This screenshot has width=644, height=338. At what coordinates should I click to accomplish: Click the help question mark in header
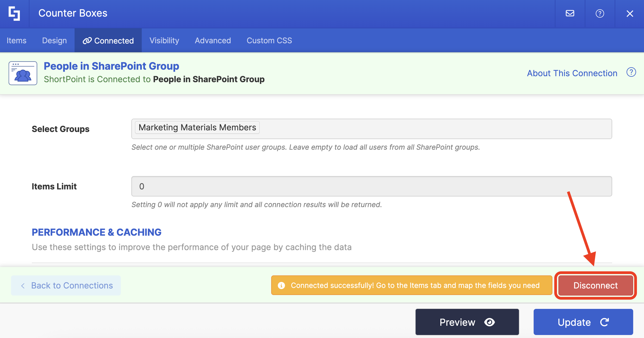point(600,13)
